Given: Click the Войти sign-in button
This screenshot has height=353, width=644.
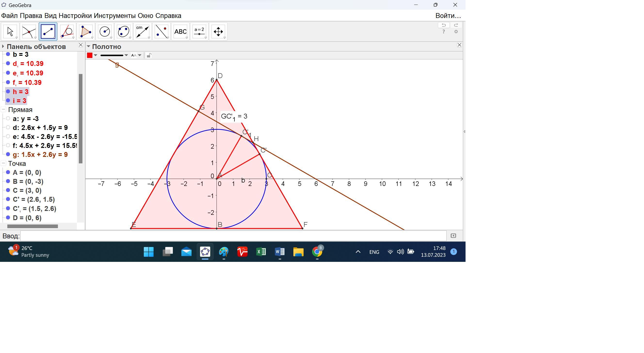Looking at the screenshot, I should coord(448,16).
